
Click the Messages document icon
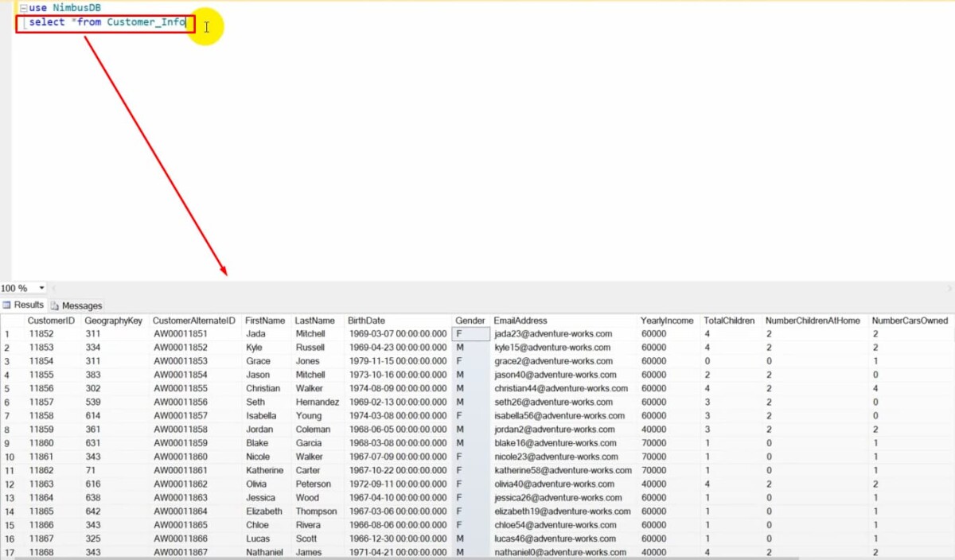[x=54, y=305]
